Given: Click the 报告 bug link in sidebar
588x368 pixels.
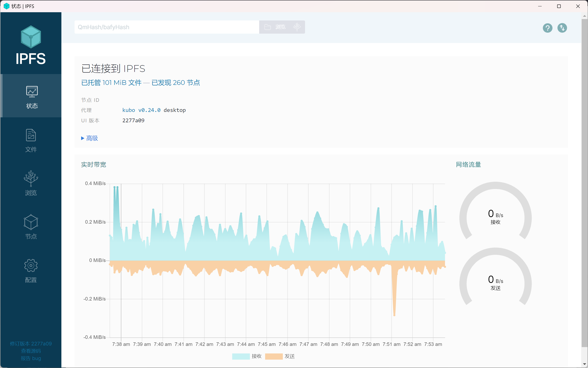Looking at the screenshot, I should click(31, 358).
